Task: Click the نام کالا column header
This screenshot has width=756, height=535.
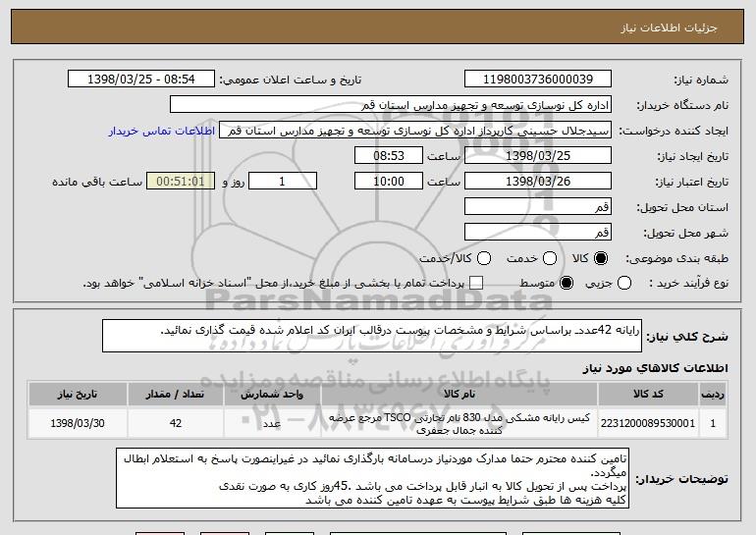Action: [x=459, y=395]
